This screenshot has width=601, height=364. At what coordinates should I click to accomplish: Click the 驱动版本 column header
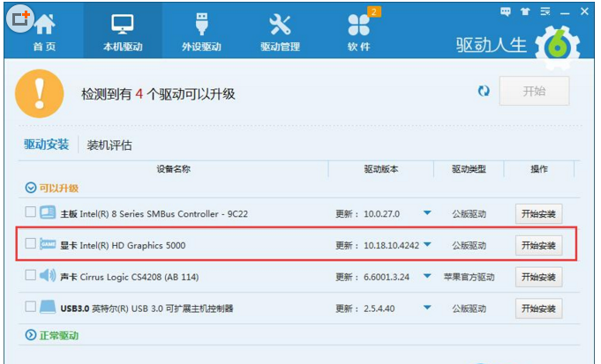381,169
